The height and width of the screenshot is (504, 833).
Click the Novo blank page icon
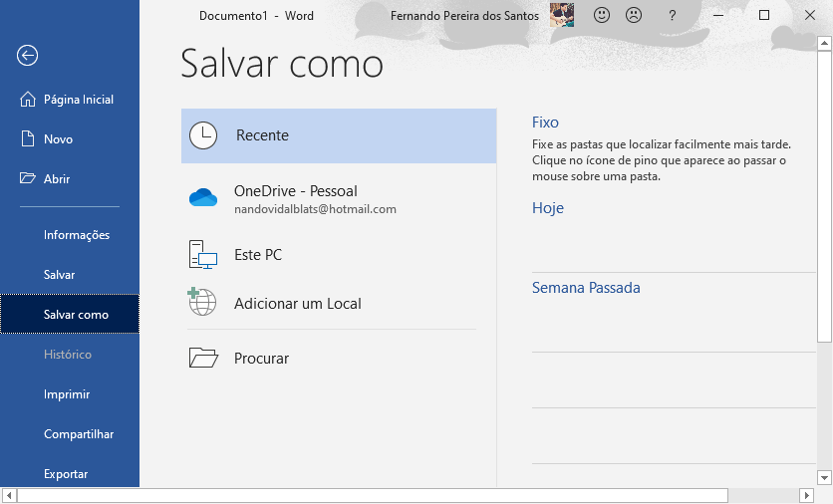click(x=28, y=139)
